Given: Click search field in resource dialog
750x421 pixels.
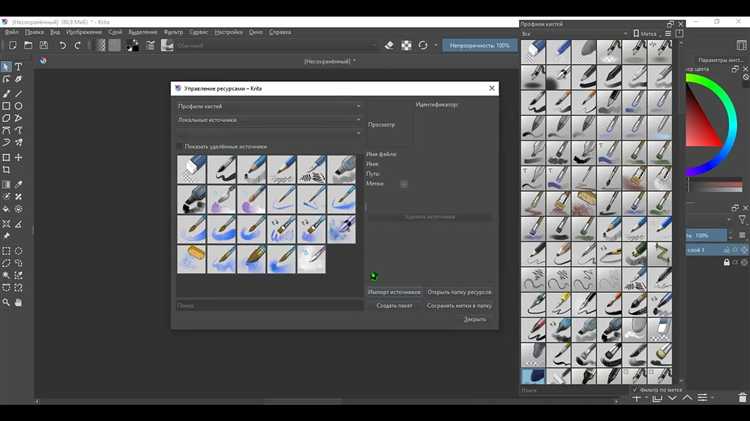Looking at the screenshot, I should click(x=269, y=305).
